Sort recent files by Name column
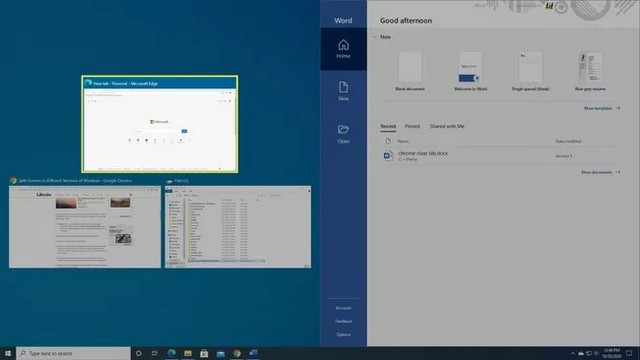This screenshot has height=360, width=640. [403, 141]
